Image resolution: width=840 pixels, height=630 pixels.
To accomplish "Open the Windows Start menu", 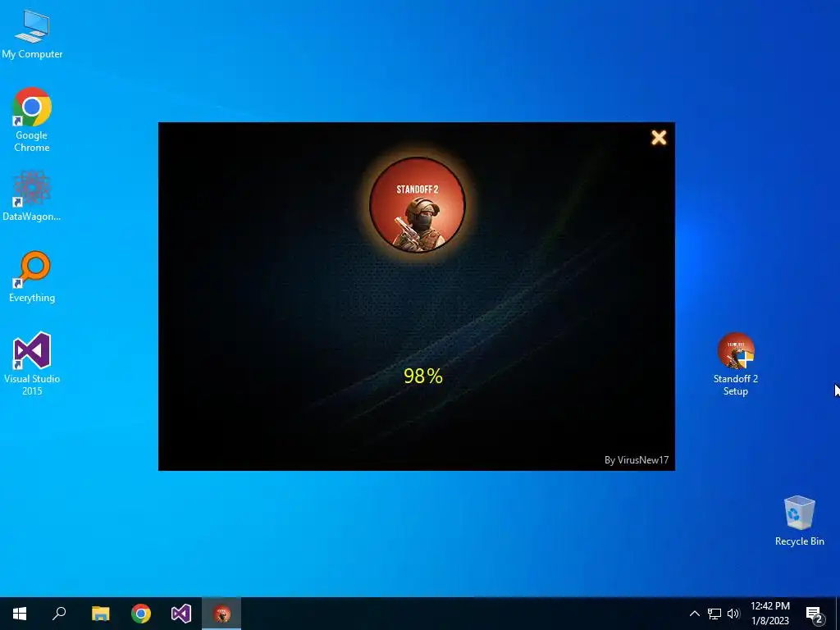I will (x=20, y=614).
